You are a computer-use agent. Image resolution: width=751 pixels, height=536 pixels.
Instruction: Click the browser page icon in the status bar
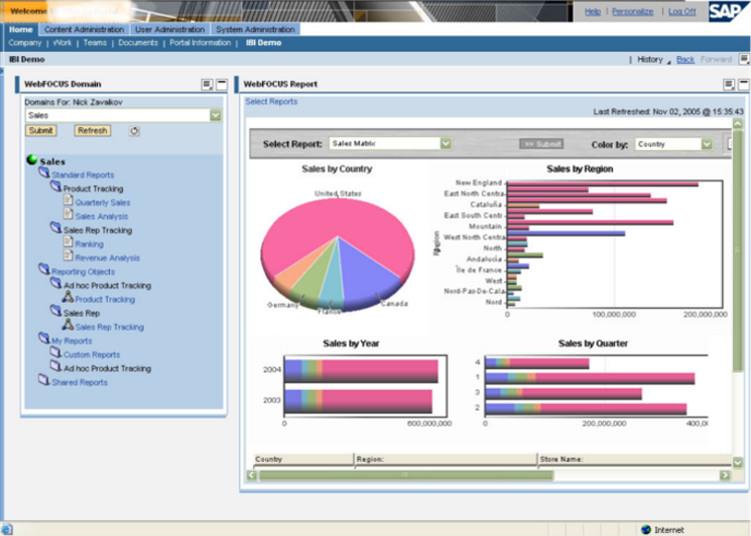[7, 529]
